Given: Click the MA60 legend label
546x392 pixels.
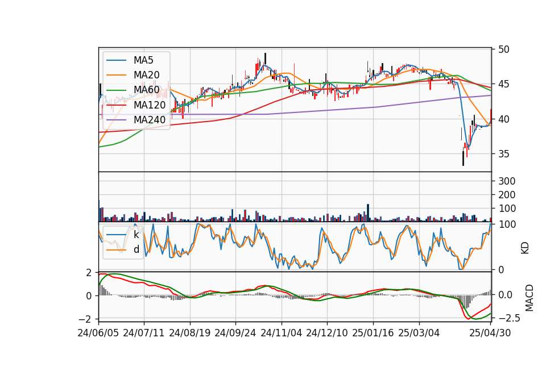Looking at the screenshot, I should [x=146, y=90].
